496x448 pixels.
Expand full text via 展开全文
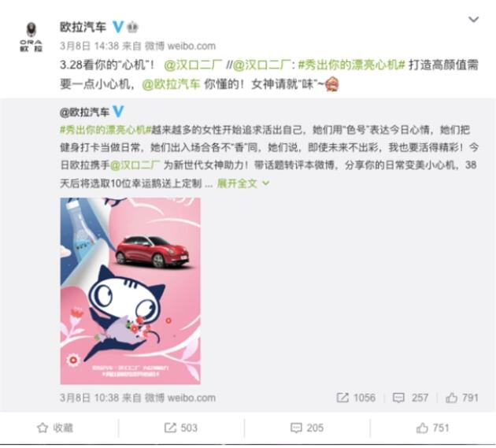237,183
